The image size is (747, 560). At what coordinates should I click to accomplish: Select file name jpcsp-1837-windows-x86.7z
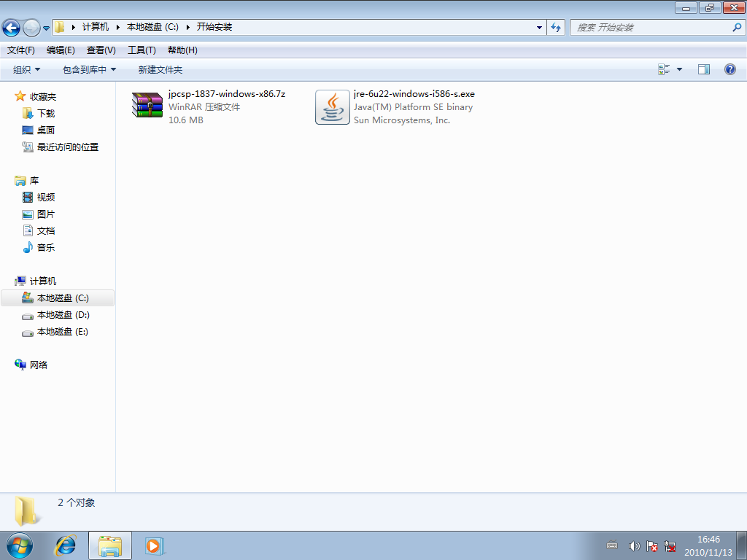pyautogui.click(x=227, y=94)
